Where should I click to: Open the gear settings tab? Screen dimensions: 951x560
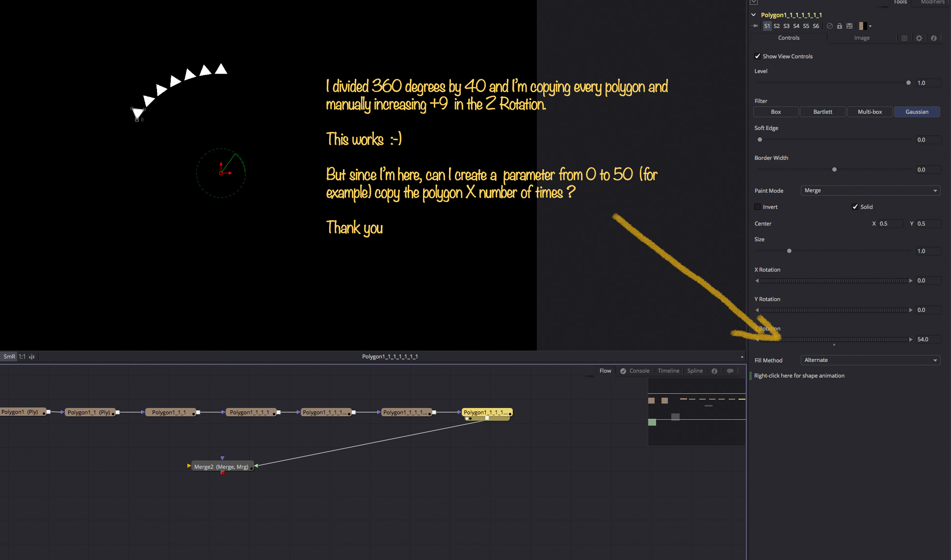[x=919, y=38]
